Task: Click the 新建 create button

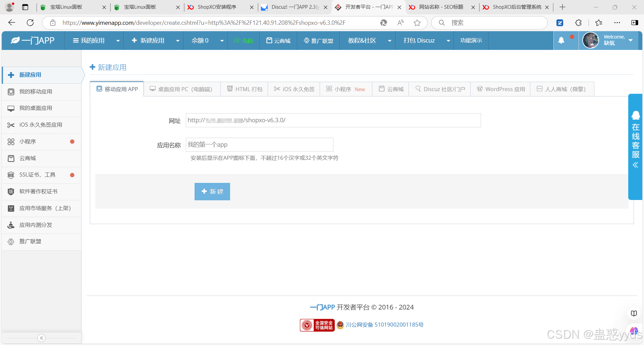Action: (x=212, y=192)
